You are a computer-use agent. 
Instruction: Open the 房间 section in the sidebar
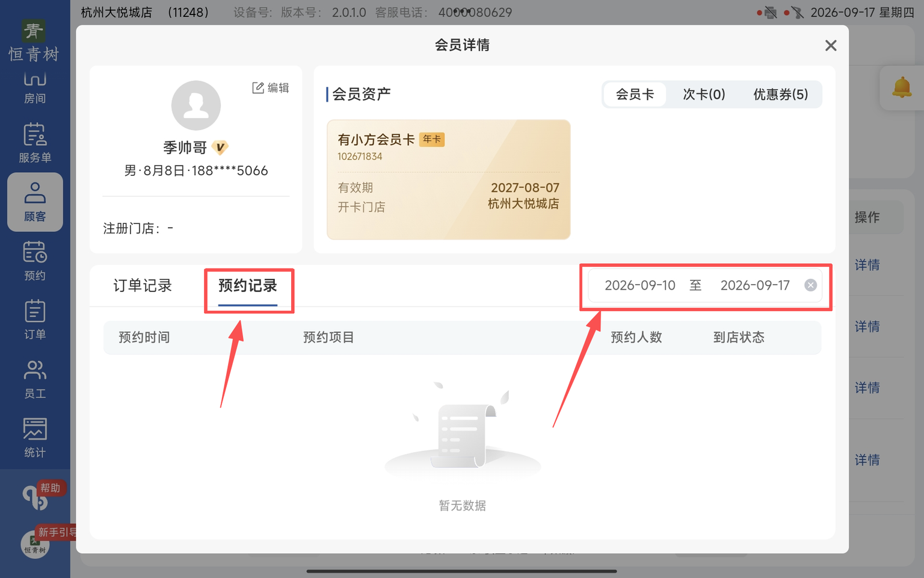pyautogui.click(x=35, y=88)
